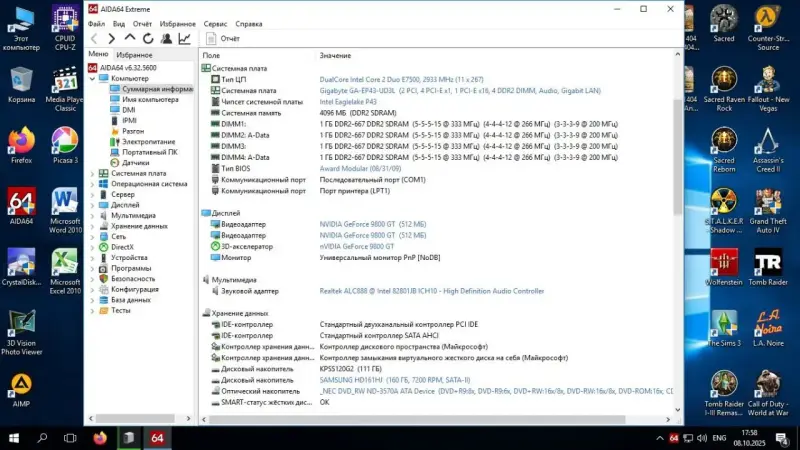The height and width of the screenshot is (450, 800).
Task: Open CPUID CPU-Z desktop shortcut
Action: (65, 28)
